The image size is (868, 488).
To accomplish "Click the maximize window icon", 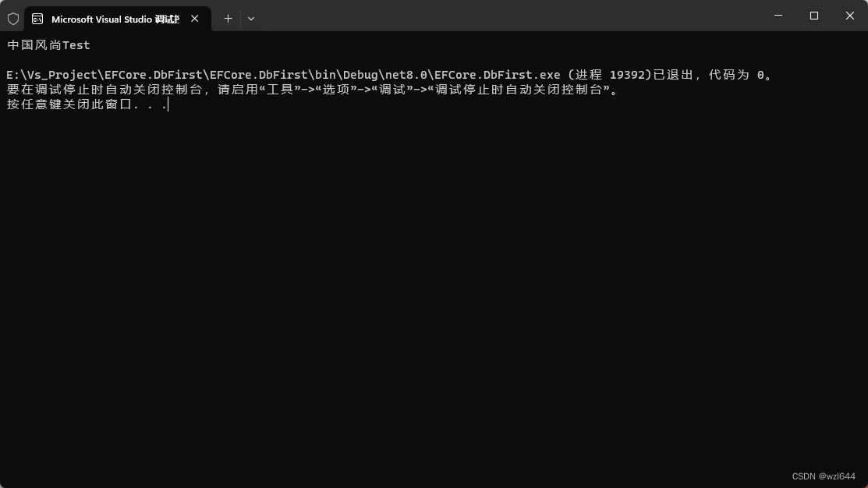I will [x=813, y=16].
